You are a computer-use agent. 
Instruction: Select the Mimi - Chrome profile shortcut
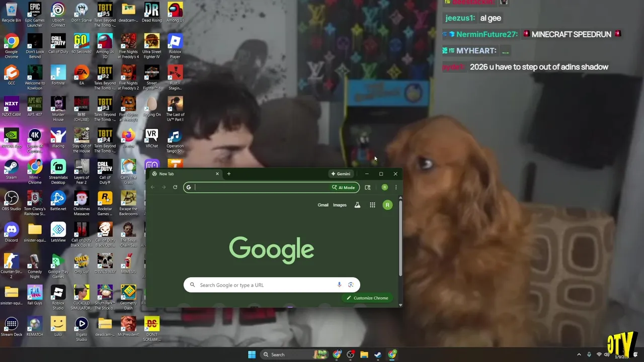pos(35,172)
